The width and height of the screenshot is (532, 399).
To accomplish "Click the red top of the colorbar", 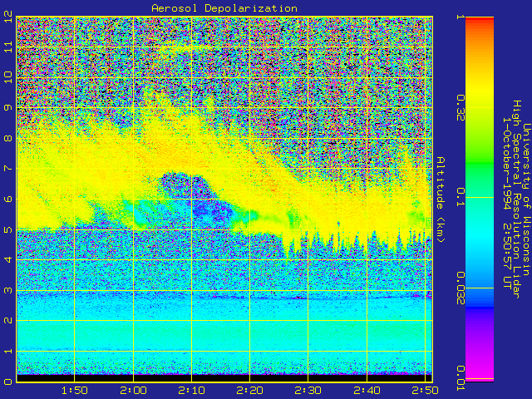I will [x=480, y=20].
